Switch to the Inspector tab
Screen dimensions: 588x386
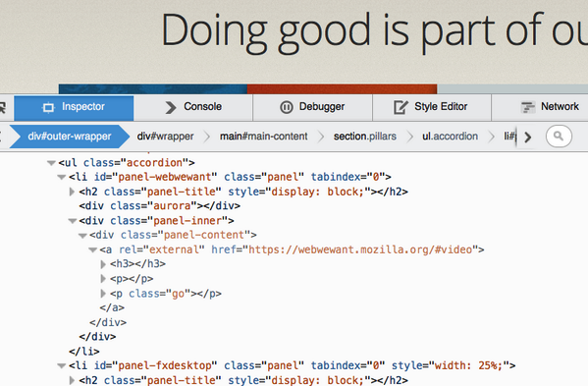click(74, 108)
